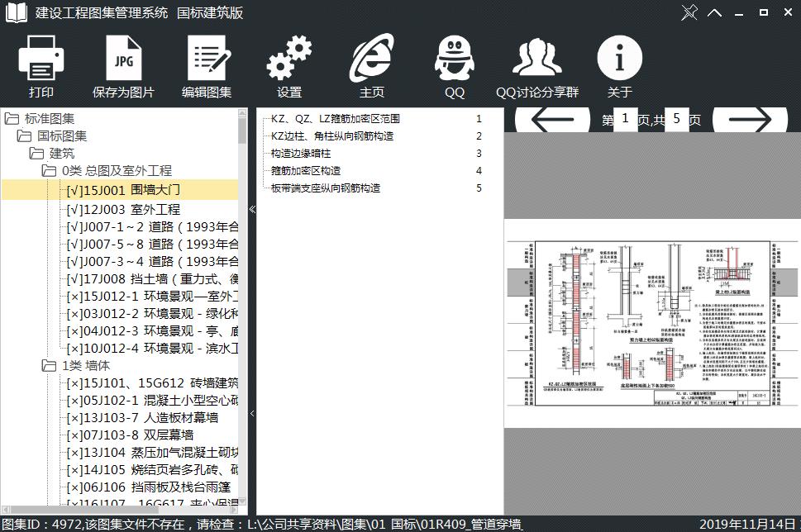Click the Print (打印) printer icon
This screenshot has width=801, height=532.
41,58
